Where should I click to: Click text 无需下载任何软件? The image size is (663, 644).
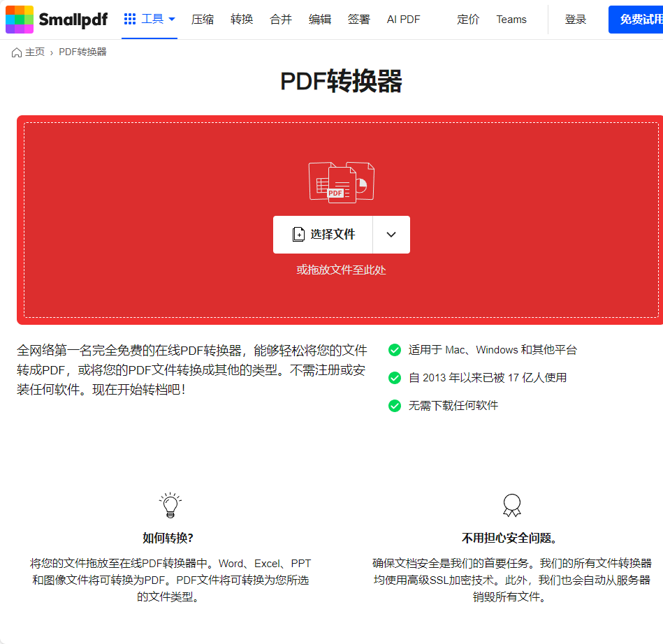point(453,406)
